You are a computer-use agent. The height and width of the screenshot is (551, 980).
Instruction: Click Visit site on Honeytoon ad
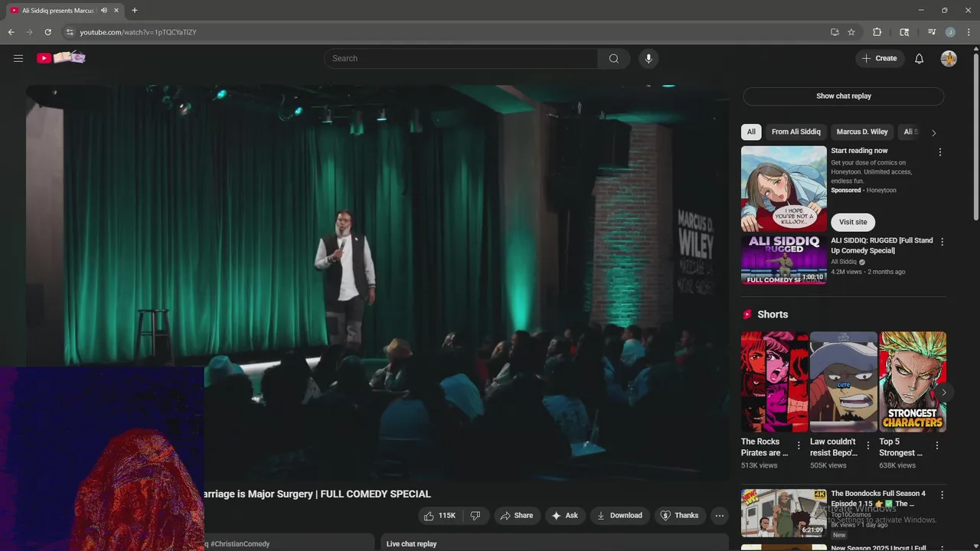click(853, 222)
